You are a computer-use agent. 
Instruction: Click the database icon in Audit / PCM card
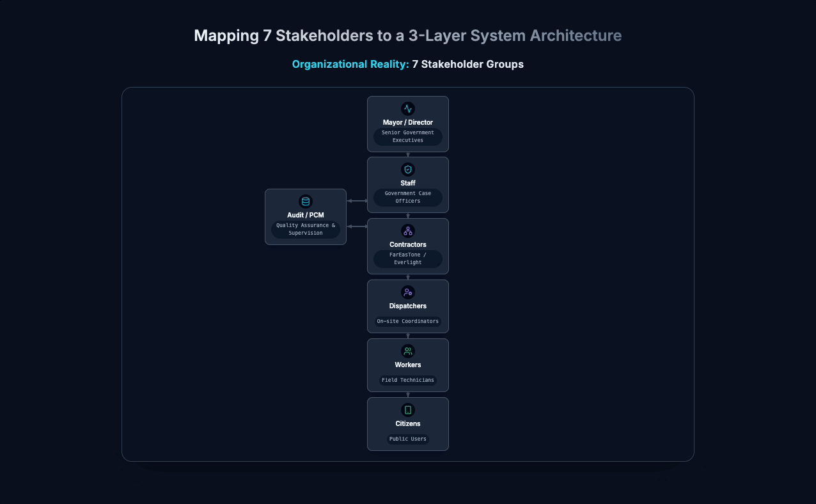[306, 201]
